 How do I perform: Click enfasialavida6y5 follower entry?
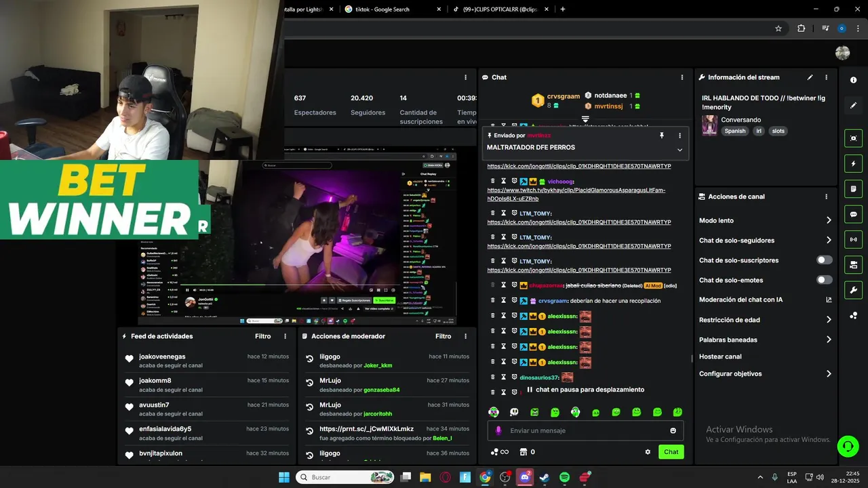[207, 433]
